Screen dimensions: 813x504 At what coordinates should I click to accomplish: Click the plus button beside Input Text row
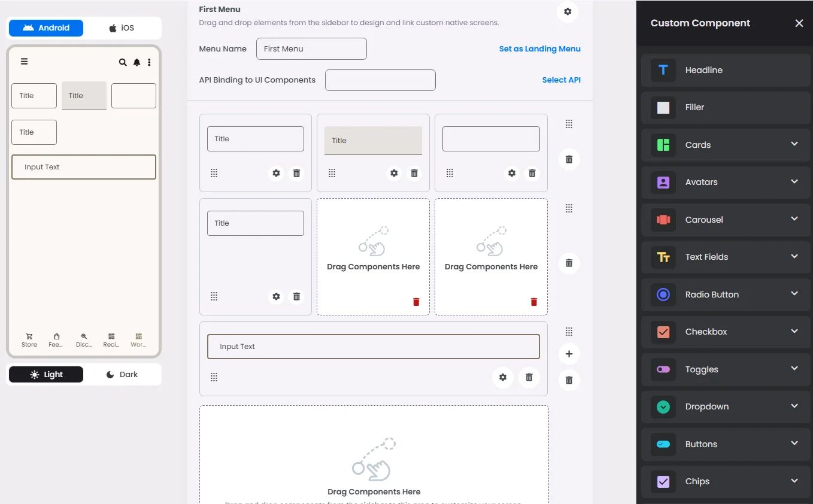coord(569,354)
